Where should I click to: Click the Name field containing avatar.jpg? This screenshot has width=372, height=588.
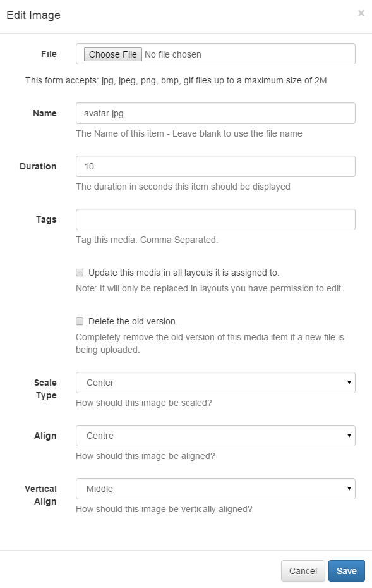215,113
